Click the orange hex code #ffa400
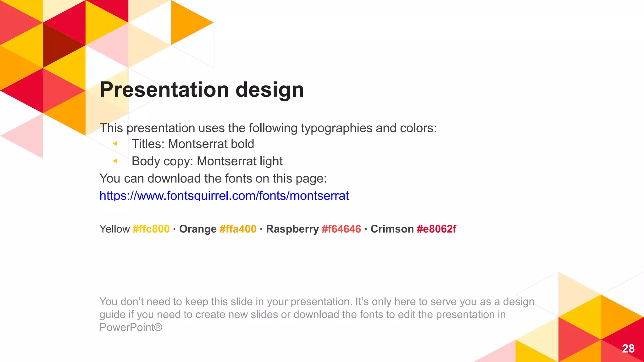 point(238,229)
